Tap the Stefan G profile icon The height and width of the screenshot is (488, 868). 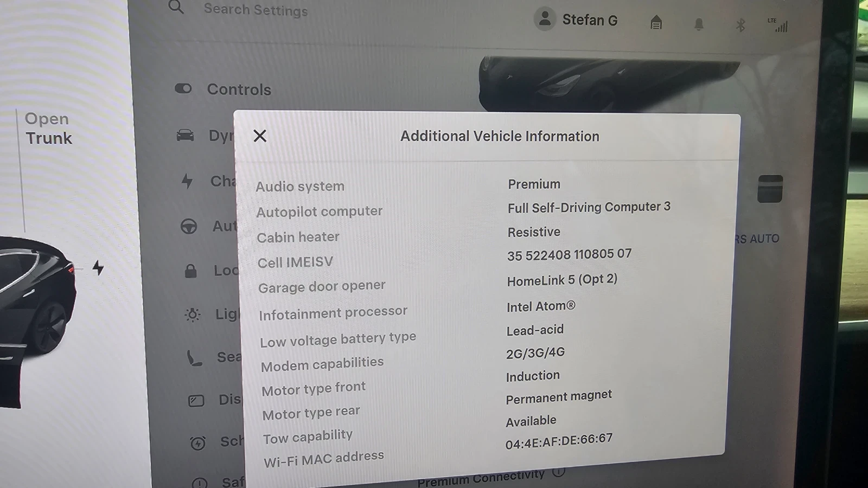click(545, 20)
